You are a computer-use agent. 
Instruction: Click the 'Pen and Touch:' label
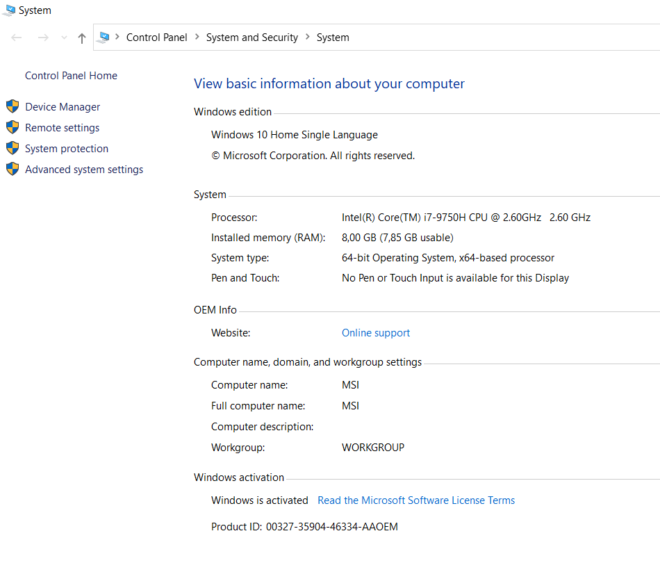point(245,278)
